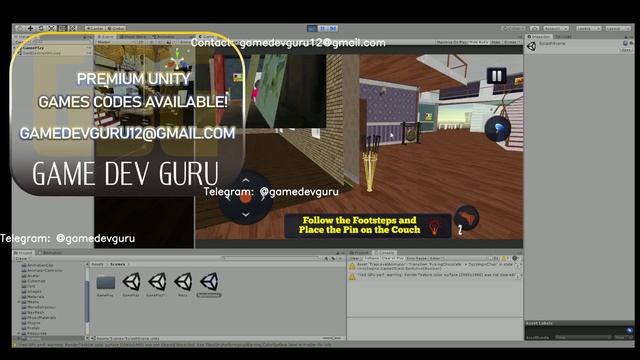The image size is (640, 360).
Task: Toggle Console Error Pause option
Action: pyautogui.click(x=417, y=258)
